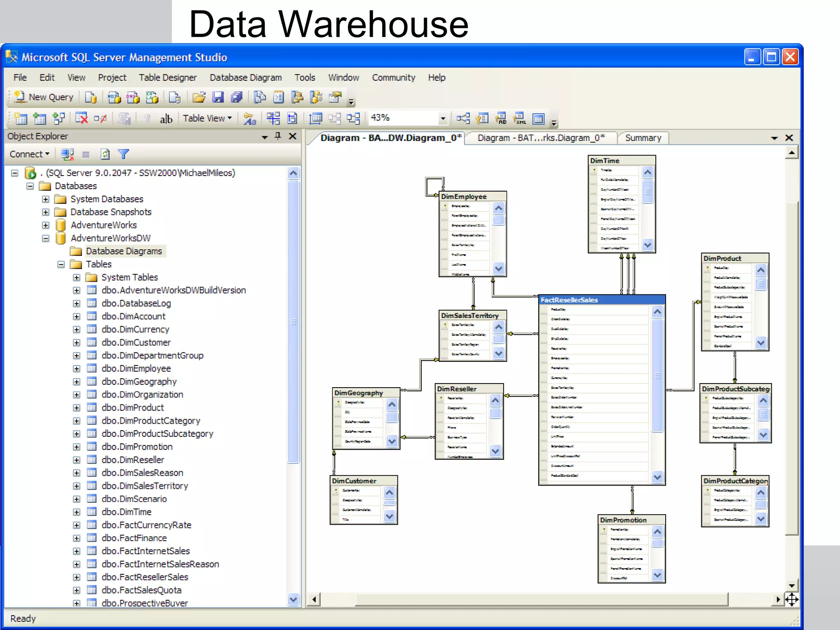Viewport: 840px width, 630px height.
Task: Click the Object Explorer filter funnel icon
Action: (x=123, y=154)
